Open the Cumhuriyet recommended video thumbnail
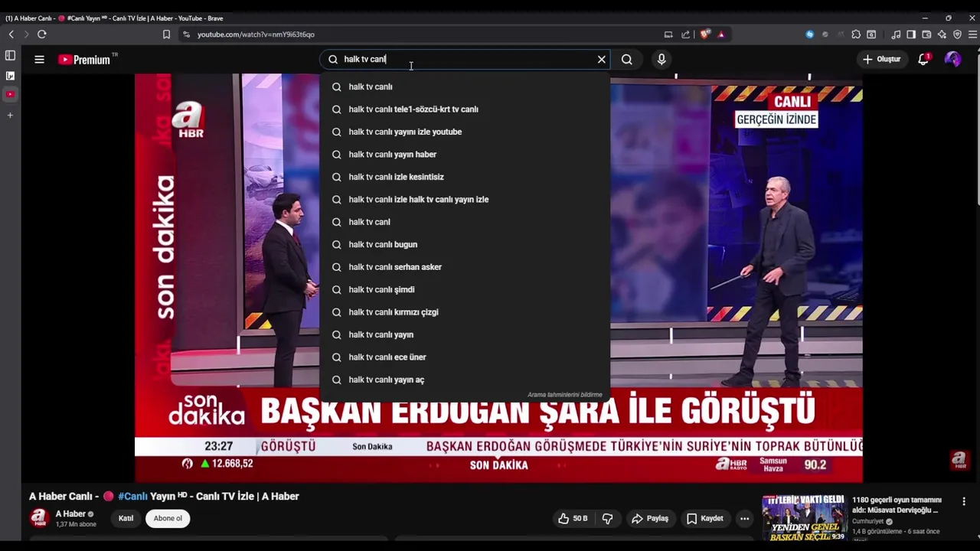This screenshot has height=551, width=980. pos(804,518)
